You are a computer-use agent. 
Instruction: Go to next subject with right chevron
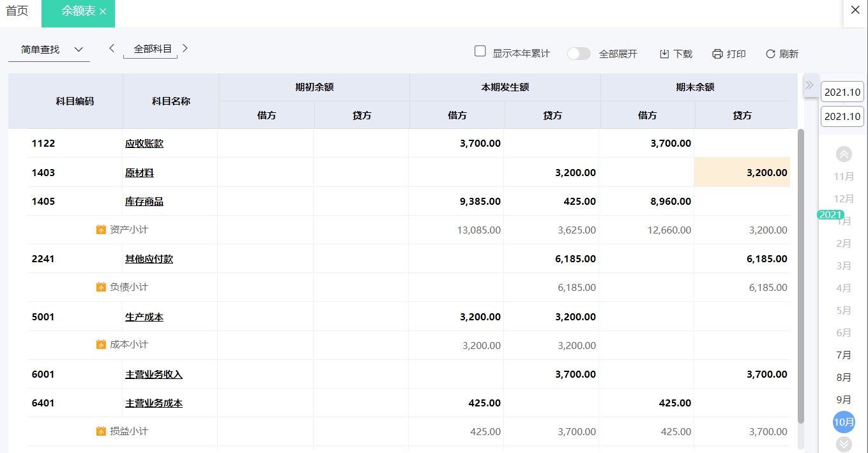pos(185,48)
